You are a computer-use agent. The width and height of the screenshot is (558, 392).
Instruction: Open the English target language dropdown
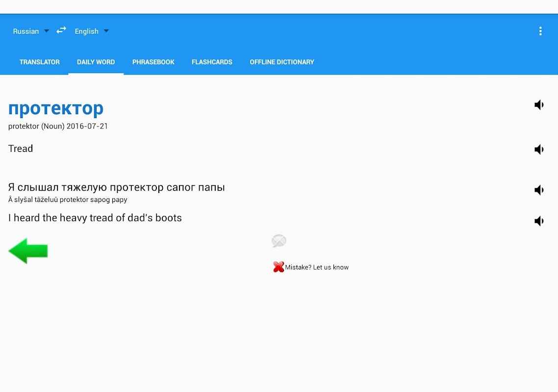[92, 31]
